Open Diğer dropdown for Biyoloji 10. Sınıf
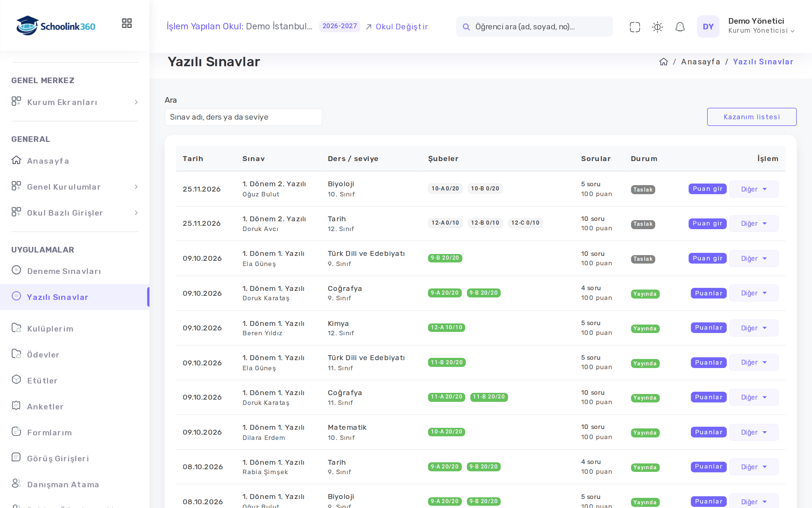This screenshot has height=508, width=812. pyautogui.click(x=754, y=189)
